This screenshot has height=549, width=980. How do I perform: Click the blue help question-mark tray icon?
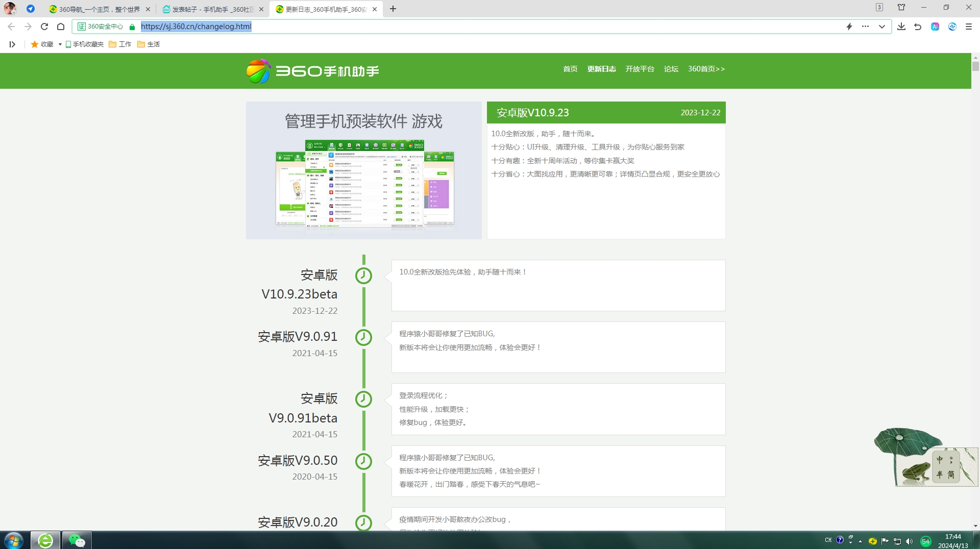pyautogui.click(x=840, y=540)
